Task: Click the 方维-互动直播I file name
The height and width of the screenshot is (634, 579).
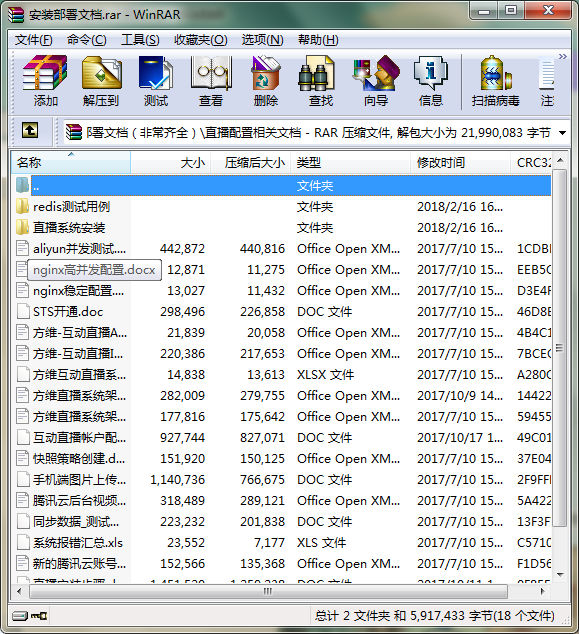Action: click(x=78, y=354)
